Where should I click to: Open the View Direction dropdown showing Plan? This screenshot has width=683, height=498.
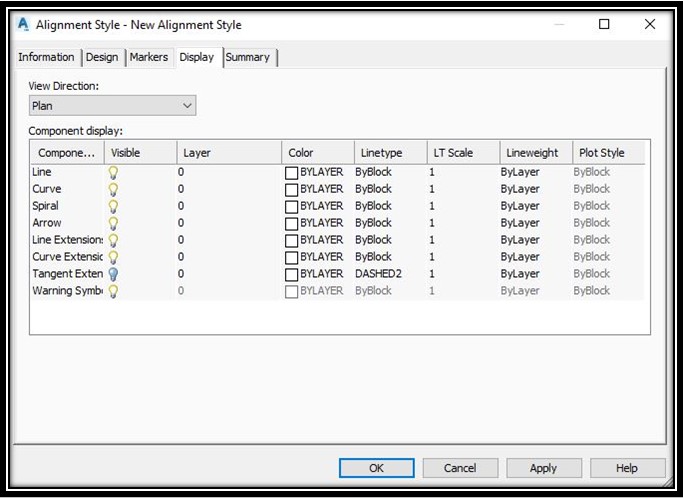pyautogui.click(x=112, y=105)
